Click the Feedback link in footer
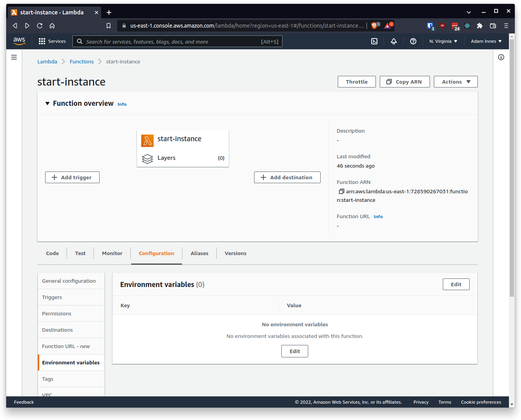This screenshot has width=521, height=420. pyautogui.click(x=24, y=402)
